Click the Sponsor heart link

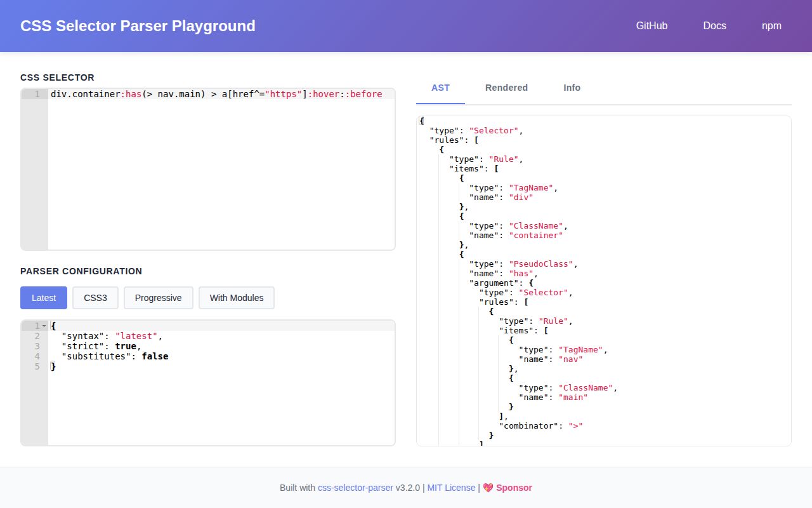[x=507, y=488]
